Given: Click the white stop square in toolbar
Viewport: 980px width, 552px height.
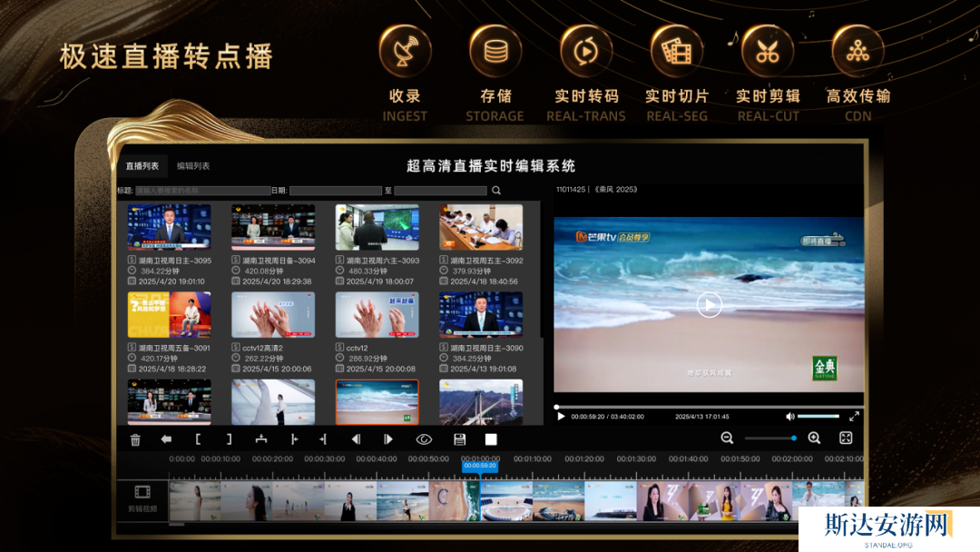Looking at the screenshot, I should click(491, 439).
